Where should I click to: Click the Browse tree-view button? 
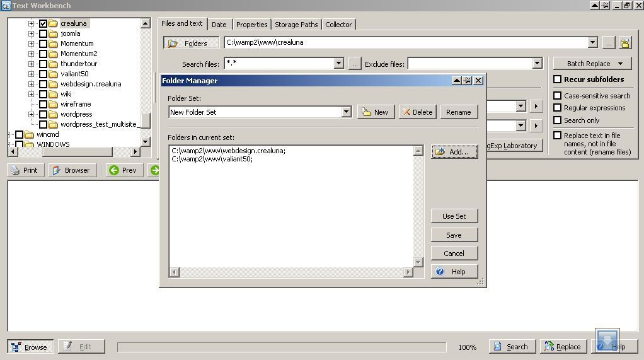(30, 347)
